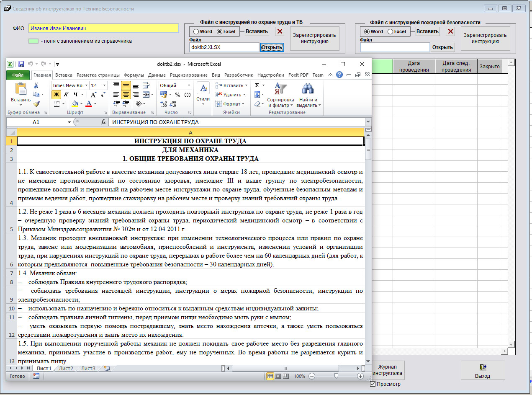Click the insert function fx icon
Viewport: 532px width, 395px height.
click(103, 122)
